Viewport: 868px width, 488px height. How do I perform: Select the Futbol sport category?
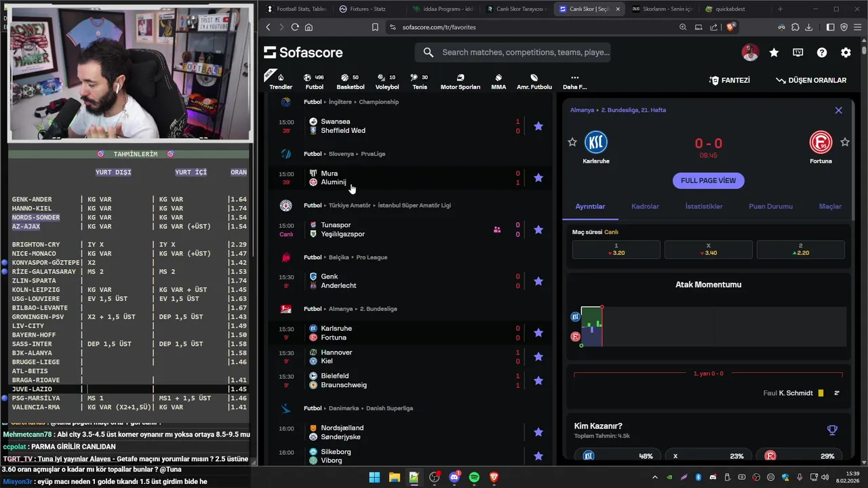coord(314,81)
